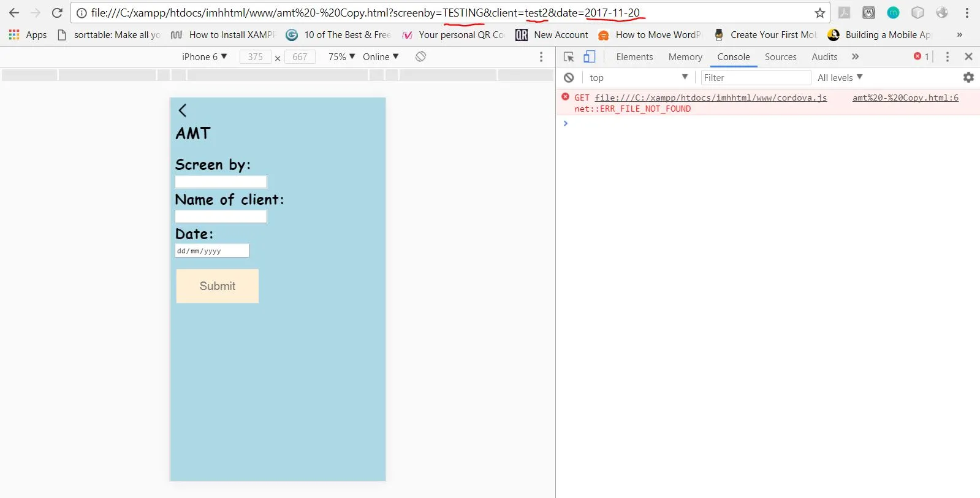The image size is (980, 498).
Task: Show more DevTools tabs with chevron
Action: click(855, 56)
